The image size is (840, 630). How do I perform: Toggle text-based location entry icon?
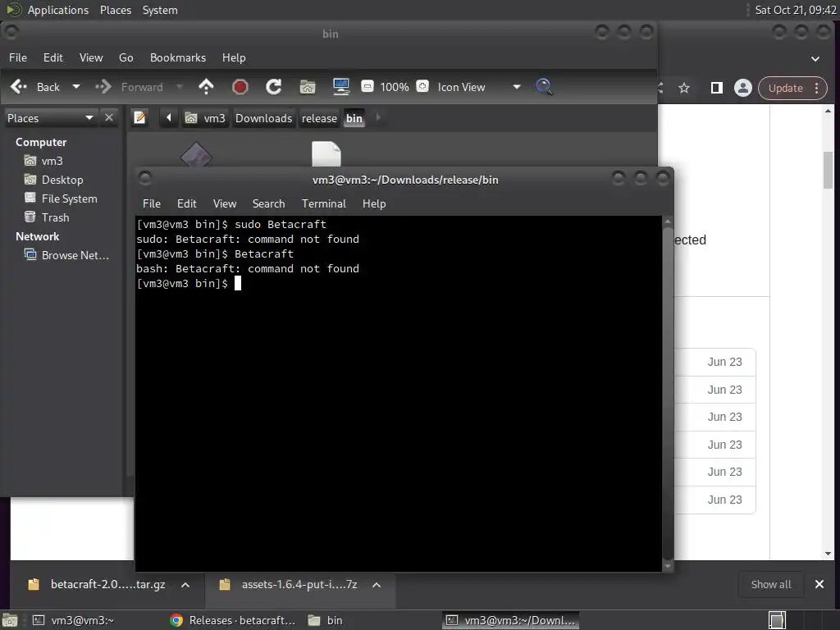pos(139,117)
